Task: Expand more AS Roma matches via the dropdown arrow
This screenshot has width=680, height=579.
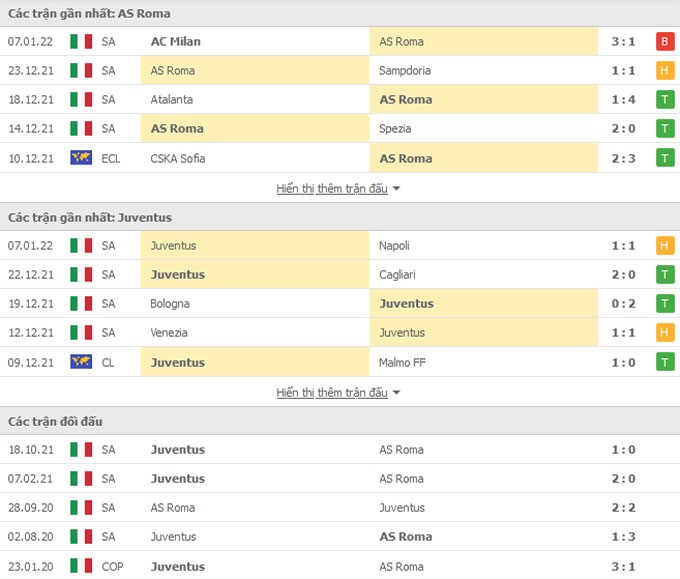Action: click(x=396, y=189)
